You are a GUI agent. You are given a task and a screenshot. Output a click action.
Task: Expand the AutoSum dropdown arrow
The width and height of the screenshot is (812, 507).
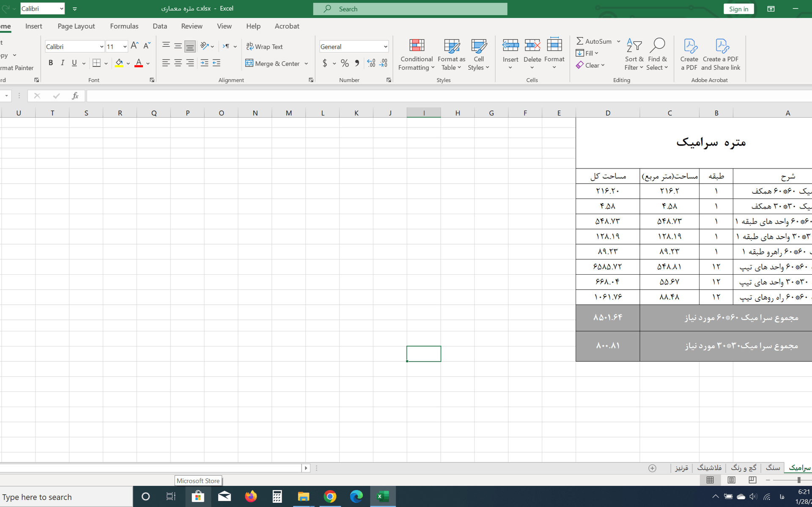618,41
